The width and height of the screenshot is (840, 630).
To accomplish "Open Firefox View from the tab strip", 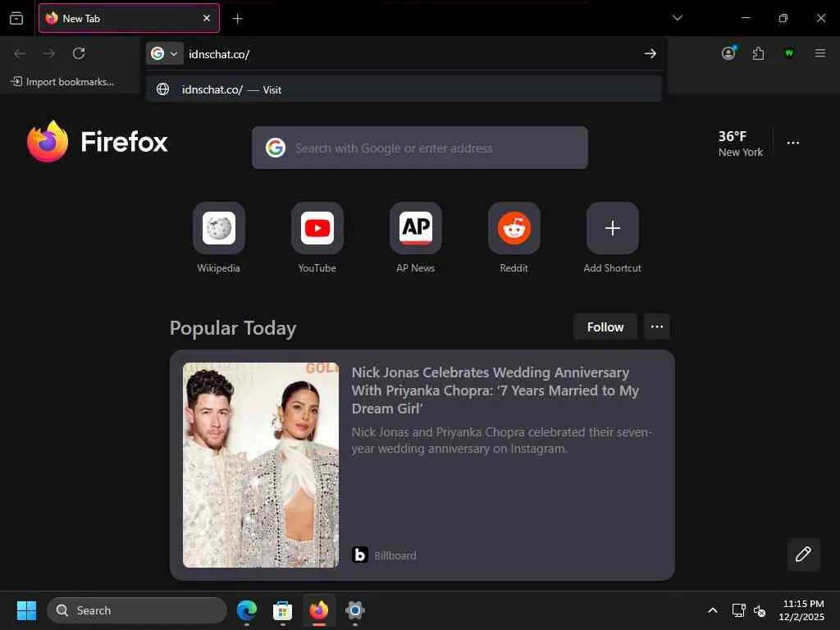I will [16, 18].
